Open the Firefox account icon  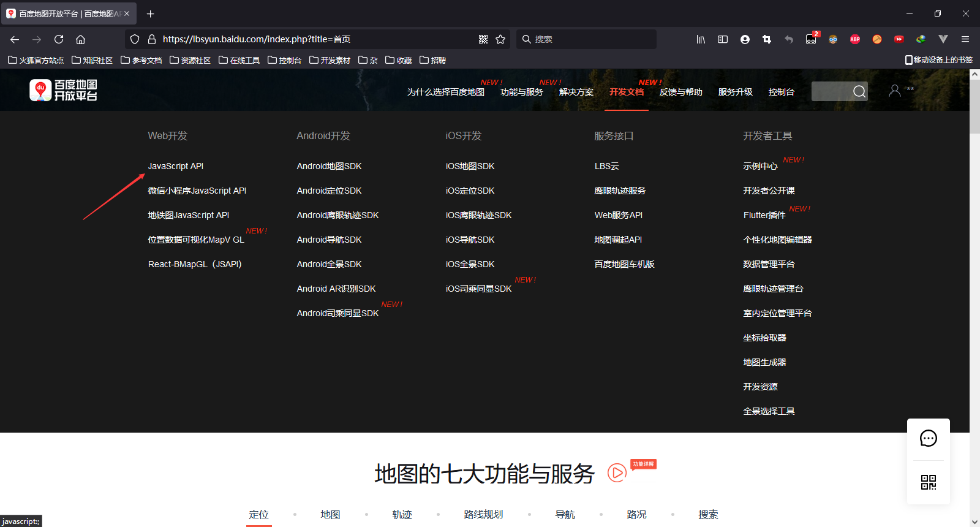(x=745, y=39)
